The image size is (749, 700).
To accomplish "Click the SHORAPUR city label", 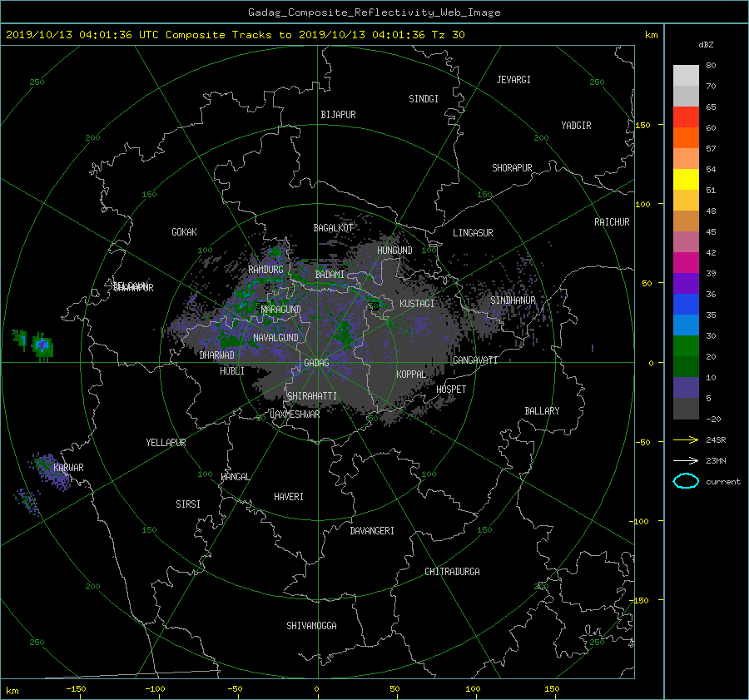I will [x=512, y=168].
